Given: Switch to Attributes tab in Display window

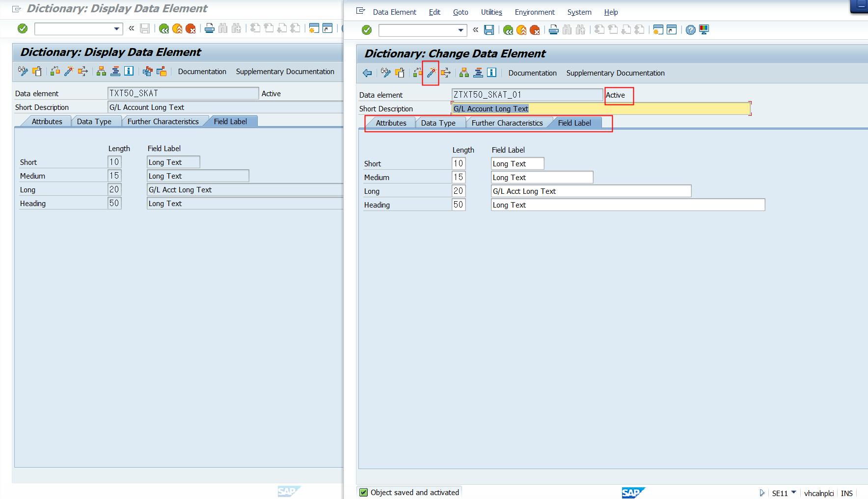Looking at the screenshot, I should tap(47, 122).
